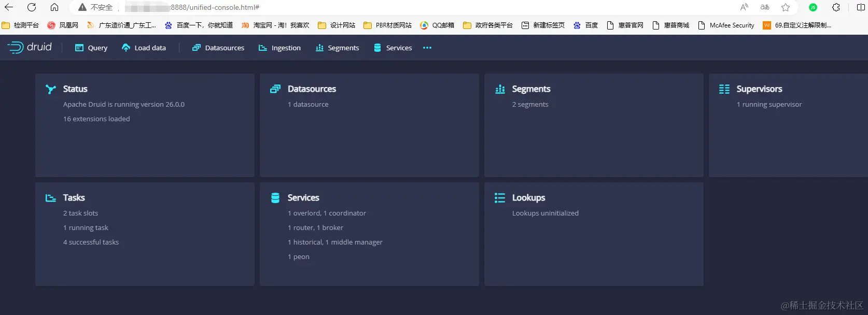Click the Datasources card icon
Screen dimensions: 868x315
[275, 89]
